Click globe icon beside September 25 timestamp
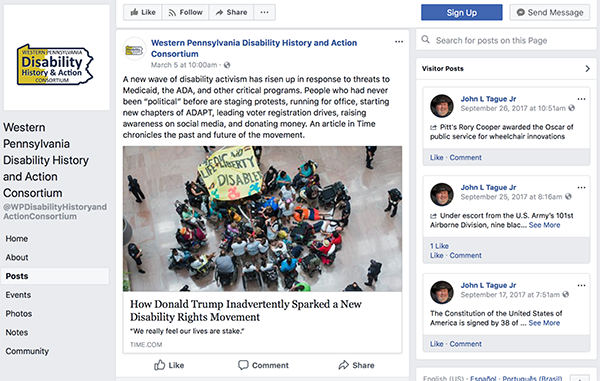This screenshot has width=600, height=381. pos(568,197)
